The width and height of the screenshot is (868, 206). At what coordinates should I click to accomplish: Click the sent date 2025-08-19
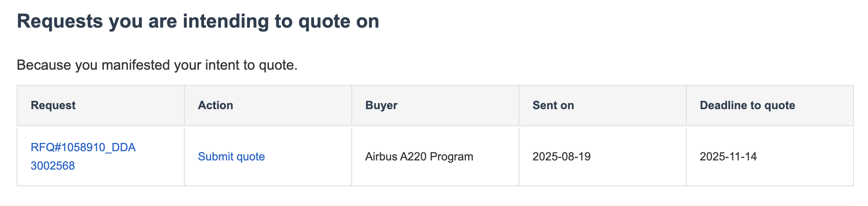561,156
